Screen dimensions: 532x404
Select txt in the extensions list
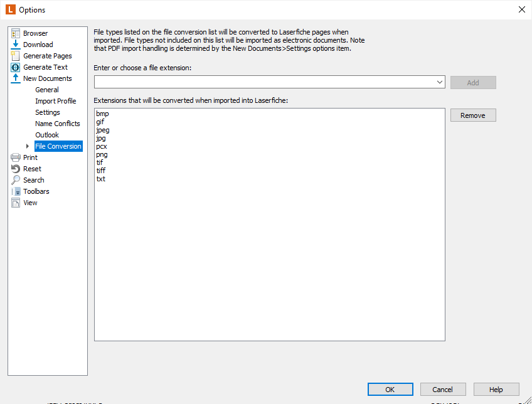tap(101, 179)
